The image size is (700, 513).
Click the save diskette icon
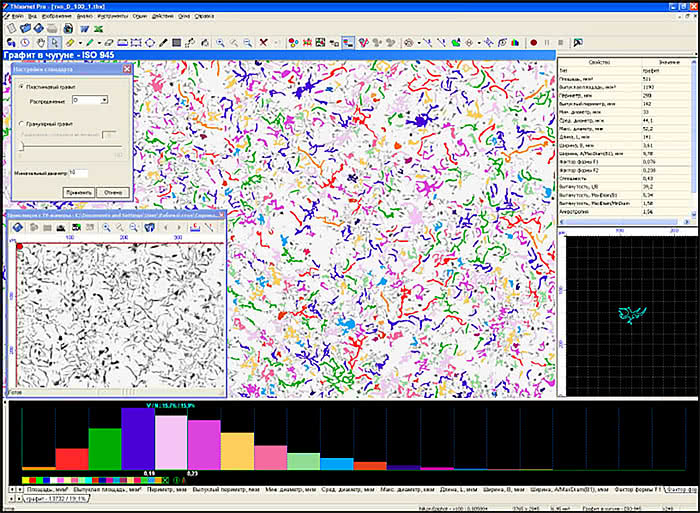click(38, 29)
